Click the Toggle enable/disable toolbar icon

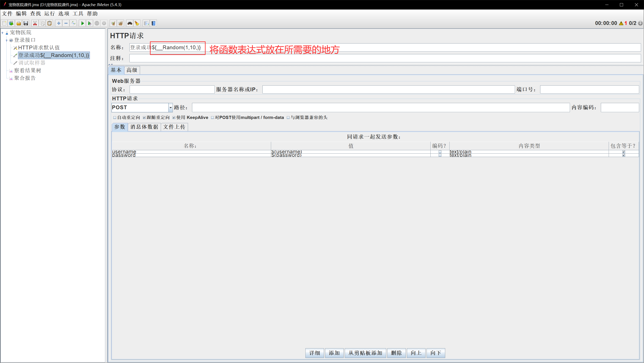(73, 23)
